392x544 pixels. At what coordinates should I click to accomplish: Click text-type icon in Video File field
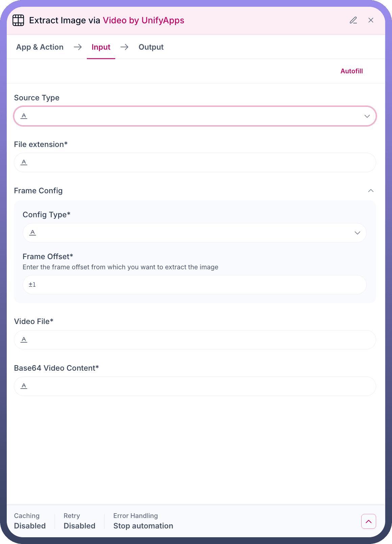click(24, 340)
